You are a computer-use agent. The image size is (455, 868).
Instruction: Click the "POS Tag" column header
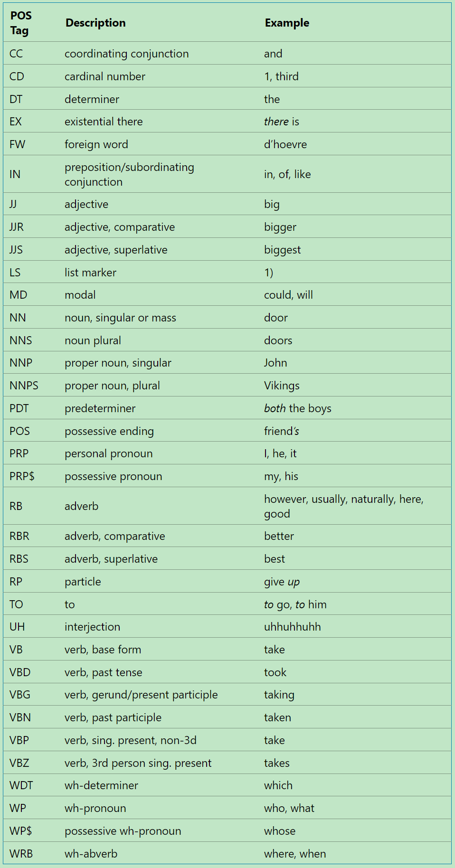21,23
